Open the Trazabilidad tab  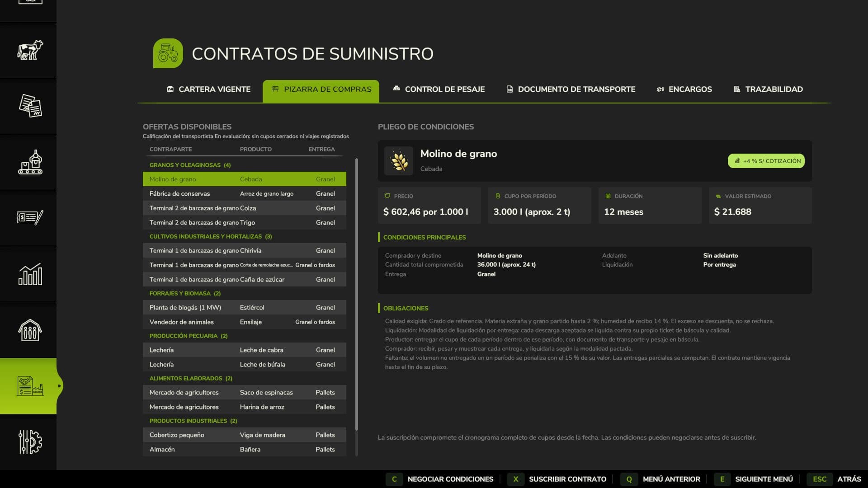pyautogui.click(x=768, y=89)
